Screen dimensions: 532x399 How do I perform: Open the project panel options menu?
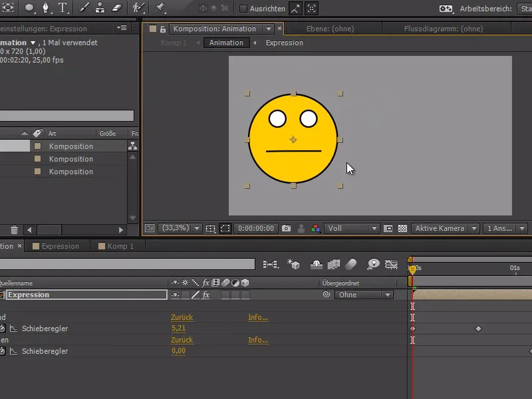tap(122, 28)
